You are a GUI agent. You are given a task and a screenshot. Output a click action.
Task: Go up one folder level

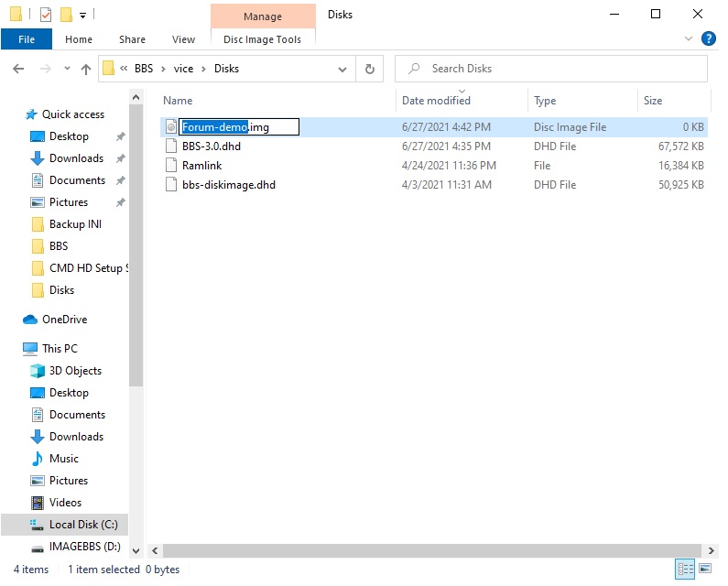point(86,70)
